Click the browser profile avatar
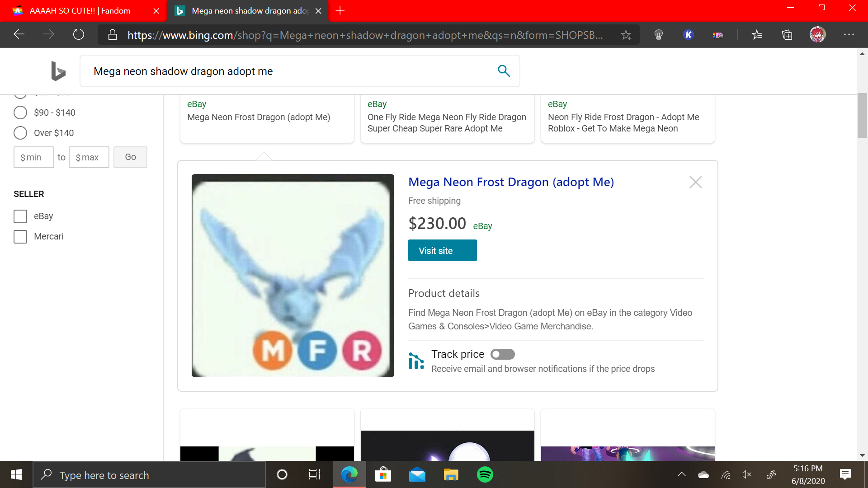Image resolution: width=868 pixels, height=488 pixels. [817, 35]
